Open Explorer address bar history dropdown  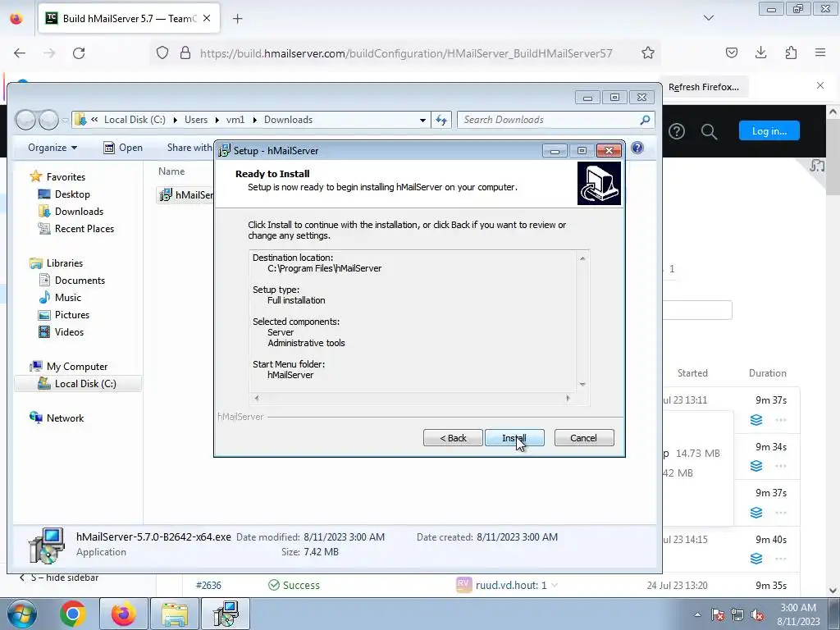(422, 120)
